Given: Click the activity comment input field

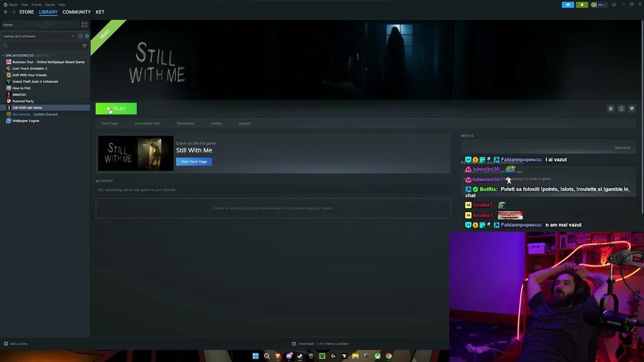Looking at the screenshot, I should click(273, 190).
